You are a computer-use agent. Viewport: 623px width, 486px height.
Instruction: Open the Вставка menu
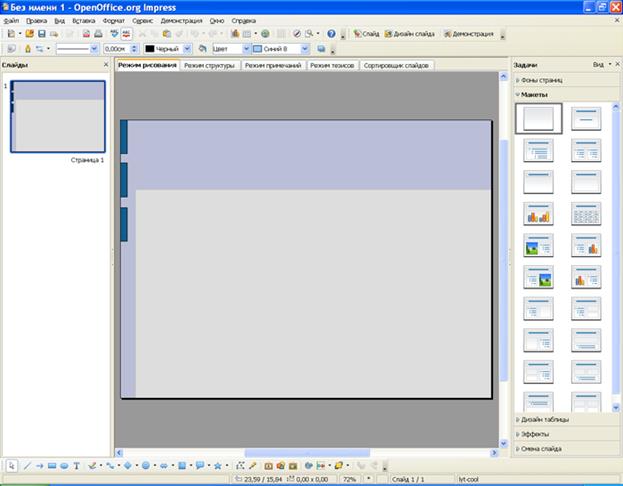83,21
